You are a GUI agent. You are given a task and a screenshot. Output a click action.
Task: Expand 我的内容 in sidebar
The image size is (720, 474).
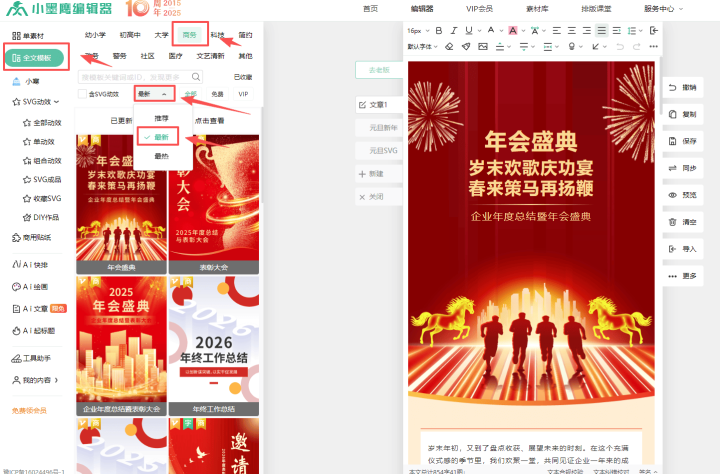click(x=35, y=380)
